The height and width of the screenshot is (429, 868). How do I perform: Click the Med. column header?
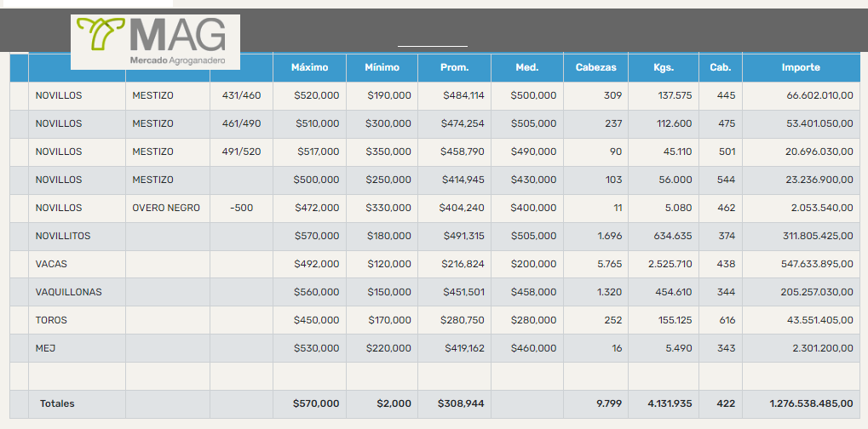tap(526, 67)
